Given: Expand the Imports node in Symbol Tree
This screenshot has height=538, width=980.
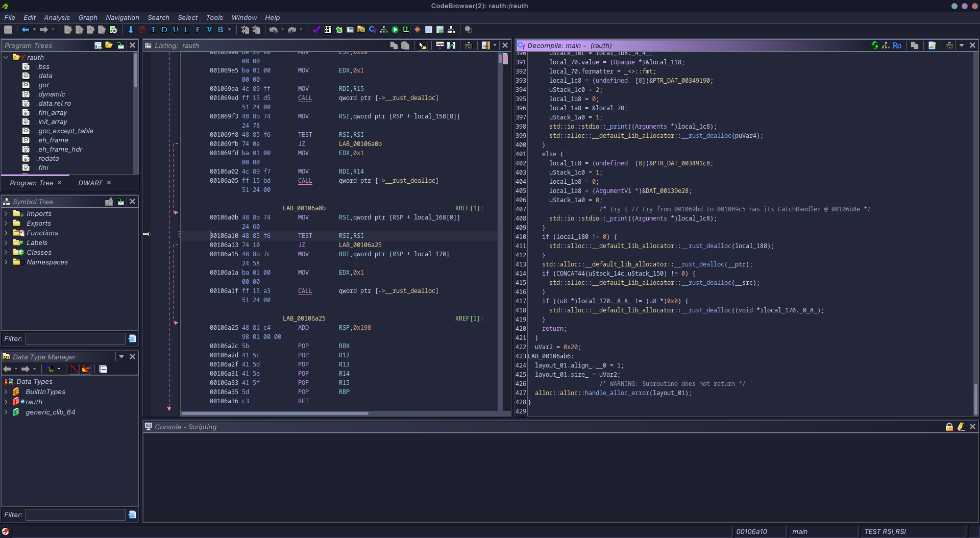Looking at the screenshot, I should click(6, 214).
